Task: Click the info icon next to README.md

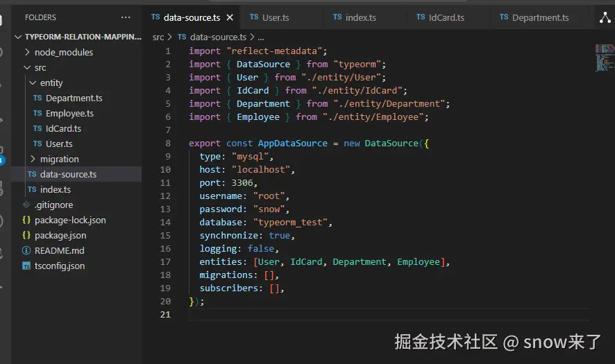Action: coord(26,250)
